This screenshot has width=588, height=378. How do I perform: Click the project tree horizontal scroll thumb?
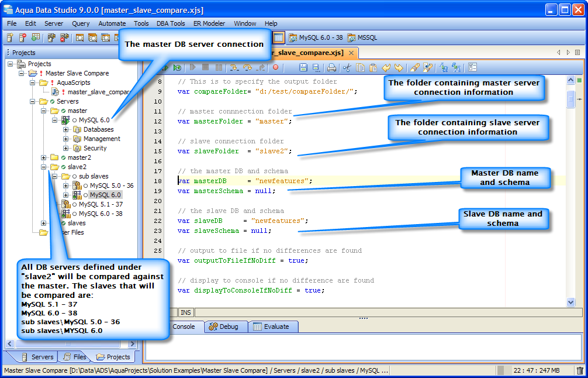[68, 343]
